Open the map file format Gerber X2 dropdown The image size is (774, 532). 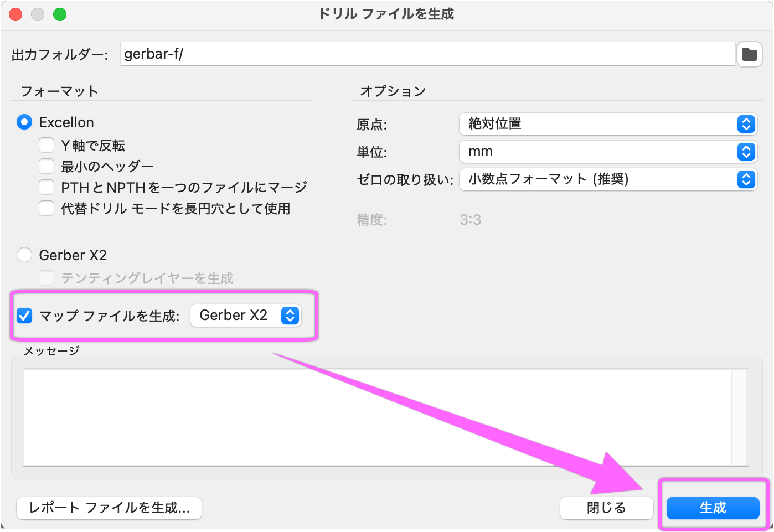246,316
